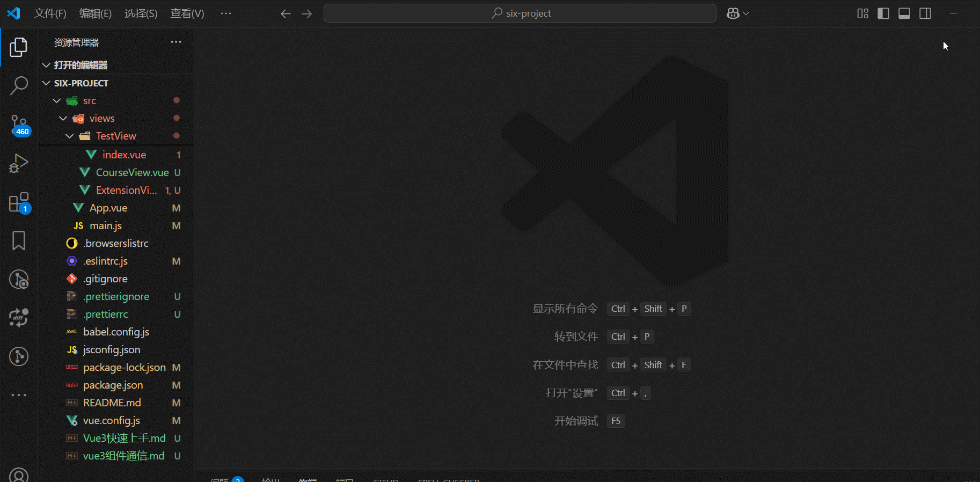Open index.vue in TestView folder

pyautogui.click(x=116, y=155)
